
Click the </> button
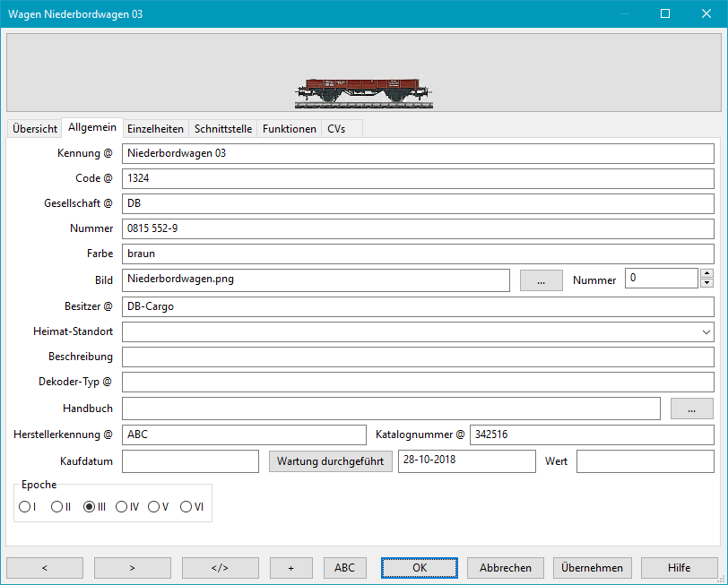220,568
